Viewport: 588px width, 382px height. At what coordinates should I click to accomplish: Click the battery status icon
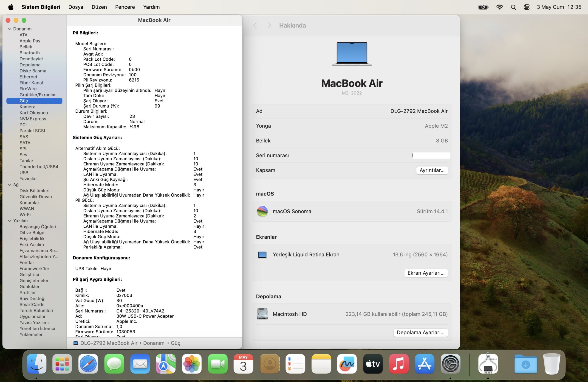[483, 7]
